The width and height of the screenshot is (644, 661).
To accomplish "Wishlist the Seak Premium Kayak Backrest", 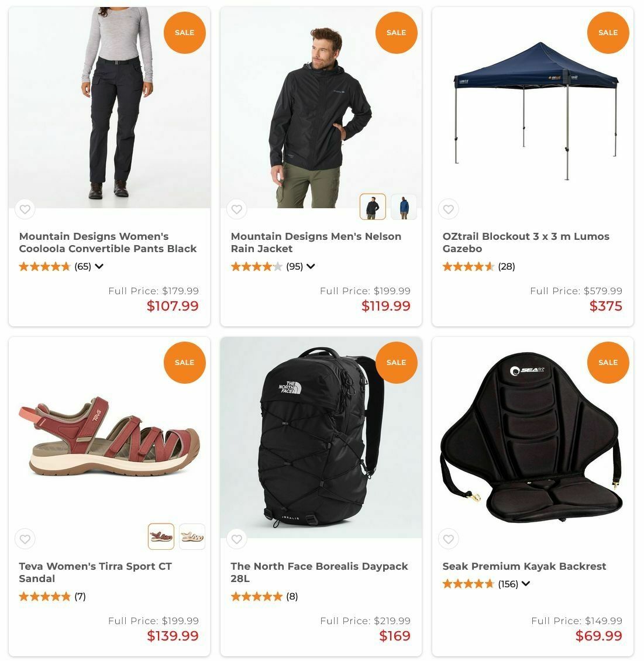I will [449, 539].
